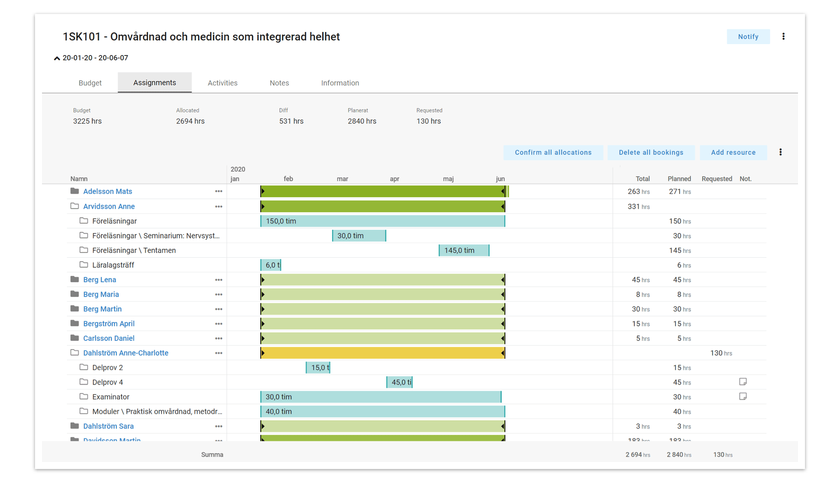Select the yellow requested bar for Dahlström Anne-Charlotte

coord(383,353)
